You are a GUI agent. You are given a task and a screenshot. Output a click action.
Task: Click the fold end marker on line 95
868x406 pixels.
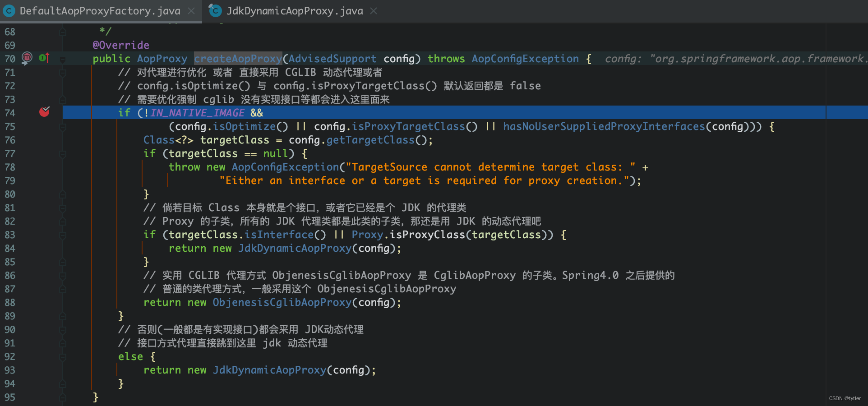coord(63,397)
